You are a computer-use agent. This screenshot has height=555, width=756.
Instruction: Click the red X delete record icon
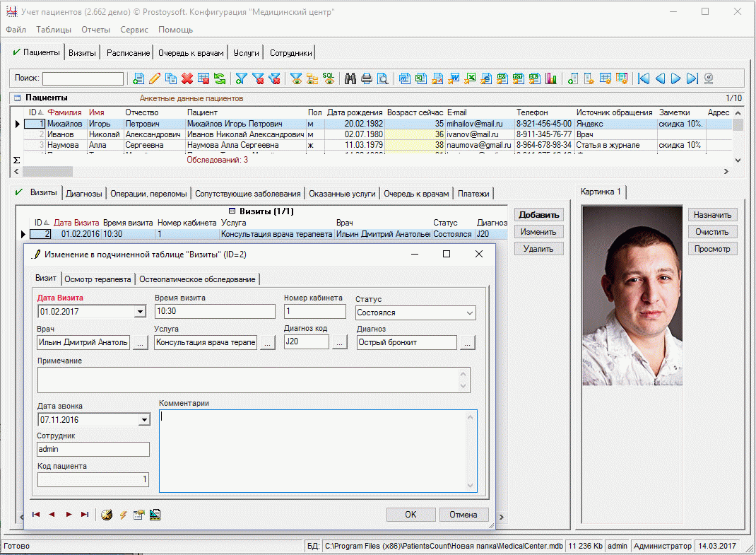(187, 78)
